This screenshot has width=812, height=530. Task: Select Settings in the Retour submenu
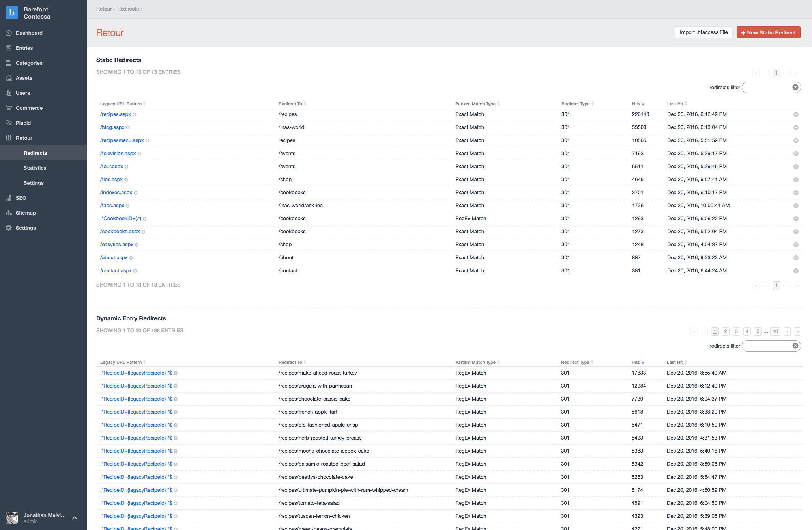pyautogui.click(x=34, y=183)
